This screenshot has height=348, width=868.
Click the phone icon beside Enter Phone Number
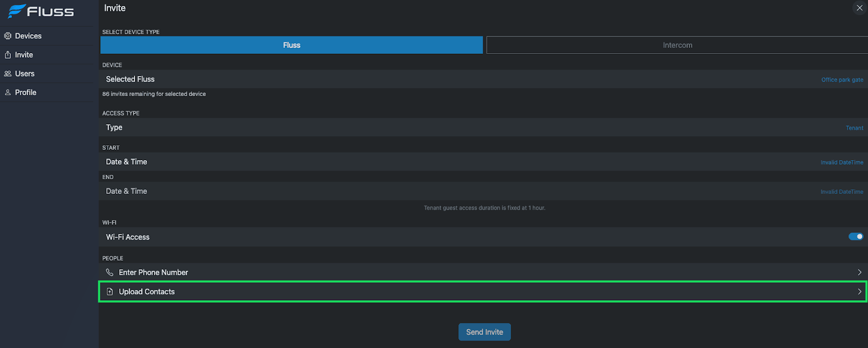pyautogui.click(x=110, y=273)
